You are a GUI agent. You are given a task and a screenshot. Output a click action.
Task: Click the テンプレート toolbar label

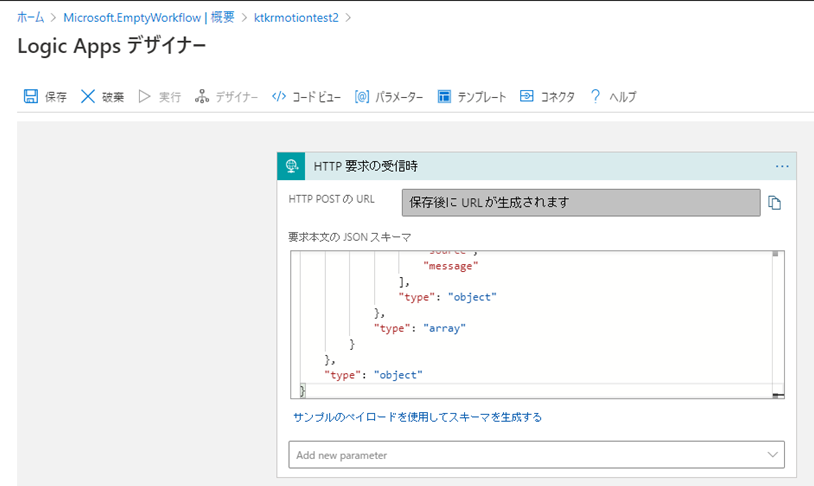pos(481,97)
